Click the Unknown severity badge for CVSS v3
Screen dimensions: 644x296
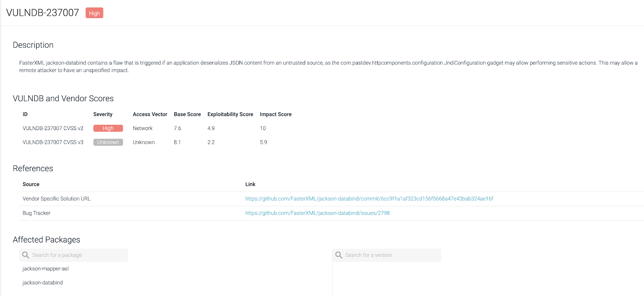(108, 142)
